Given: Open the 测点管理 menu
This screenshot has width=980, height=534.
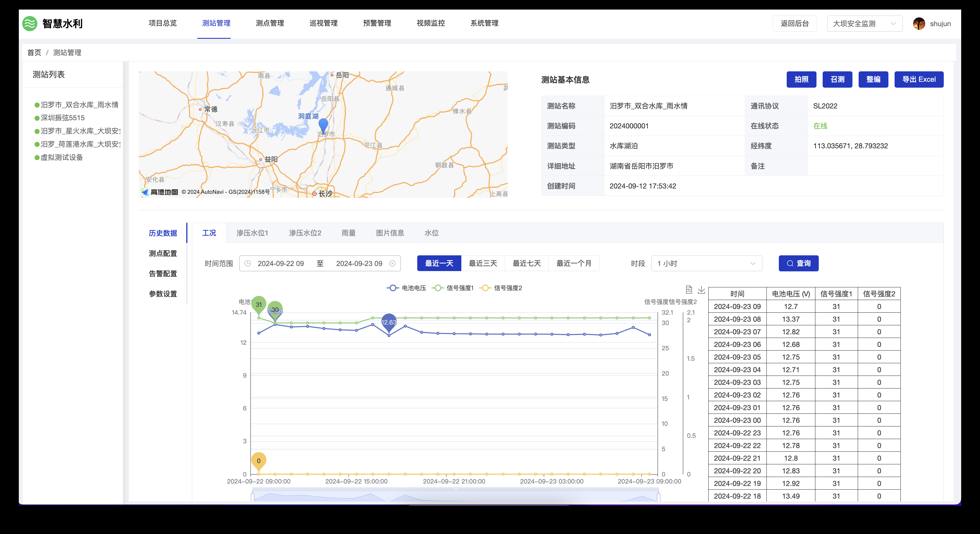Looking at the screenshot, I should click(270, 23).
